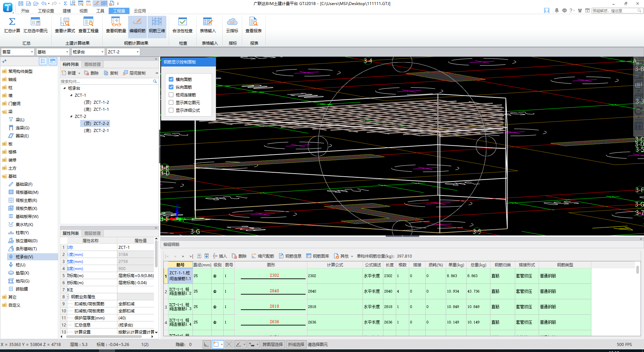Viewport: 644px width, 352px height.
Task: Open 缩尺配筋 tool
Action: pos(263,256)
